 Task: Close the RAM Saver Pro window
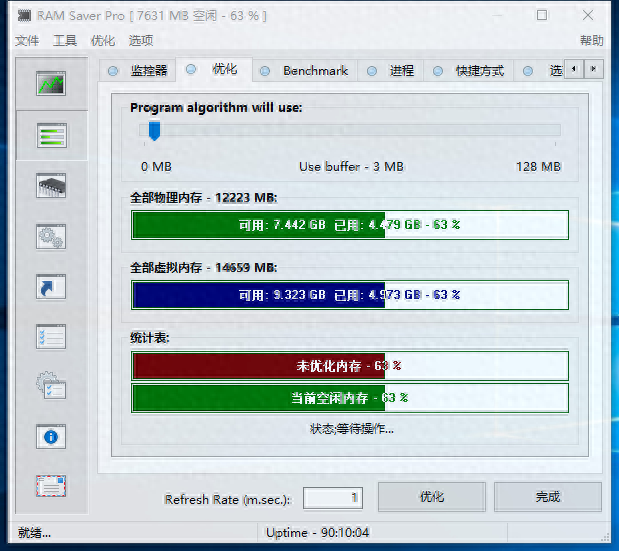pos(588,15)
